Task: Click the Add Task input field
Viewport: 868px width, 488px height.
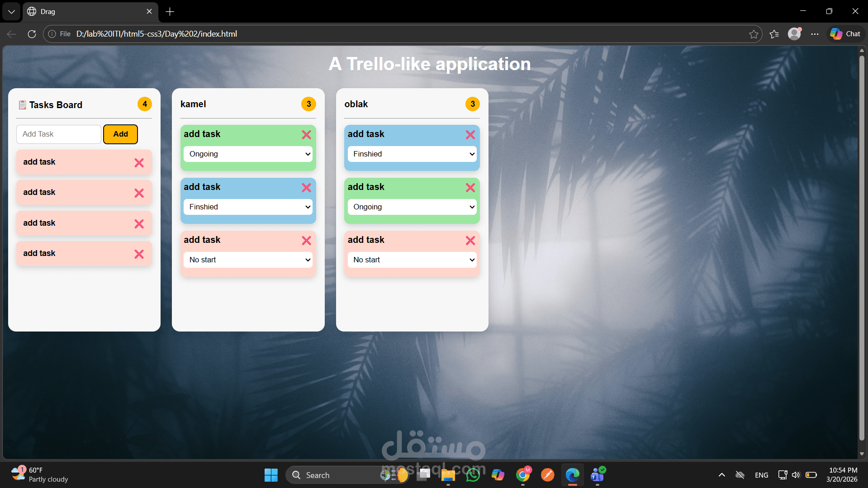Action: click(58, 134)
